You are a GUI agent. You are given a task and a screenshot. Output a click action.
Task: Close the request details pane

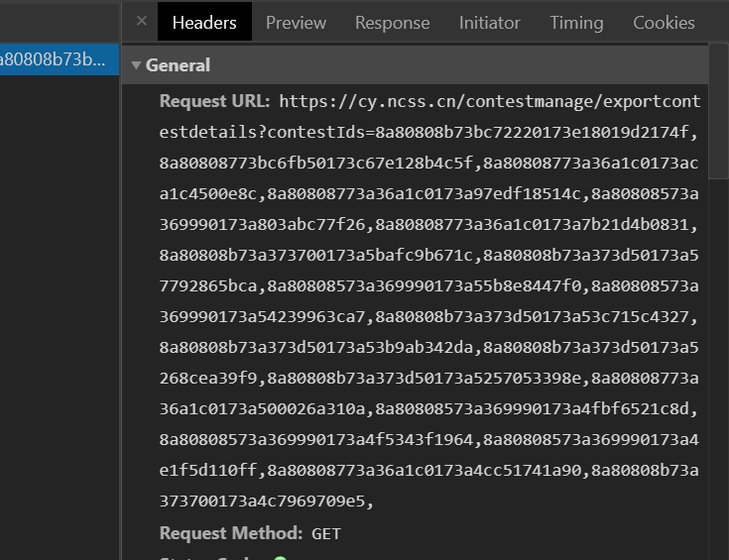[142, 21]
